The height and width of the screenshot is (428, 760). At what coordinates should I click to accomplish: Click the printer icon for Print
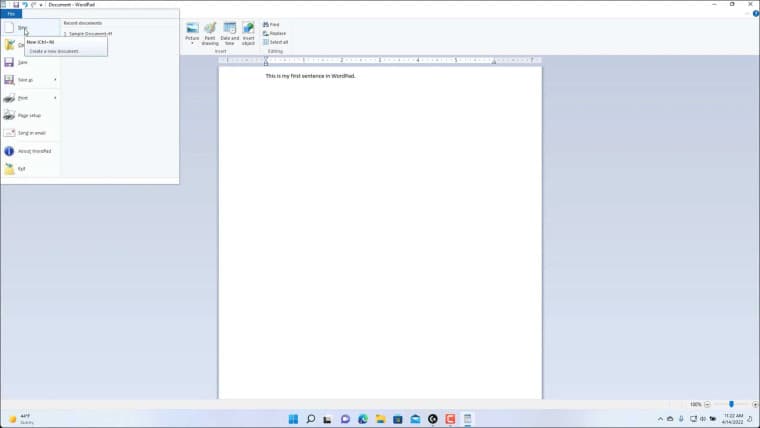tap(9, 98)
